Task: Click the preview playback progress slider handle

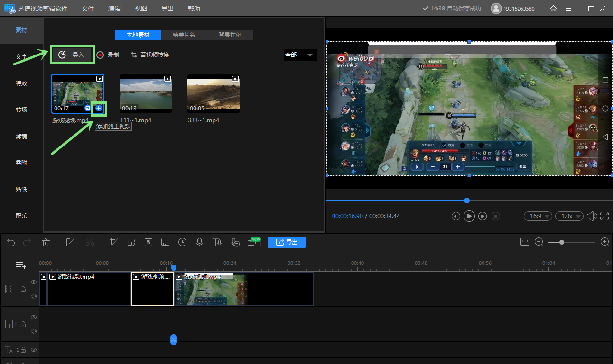Action: (467, 200)
